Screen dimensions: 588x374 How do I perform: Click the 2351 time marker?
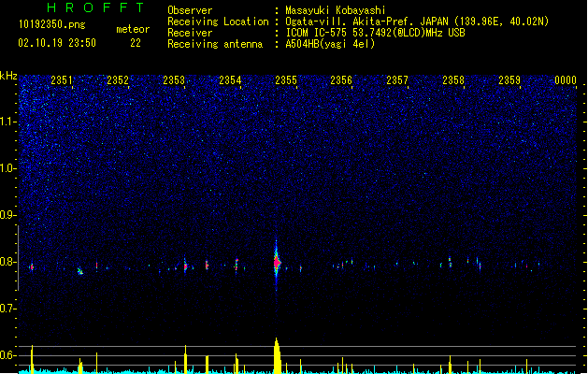coord(62,80)
